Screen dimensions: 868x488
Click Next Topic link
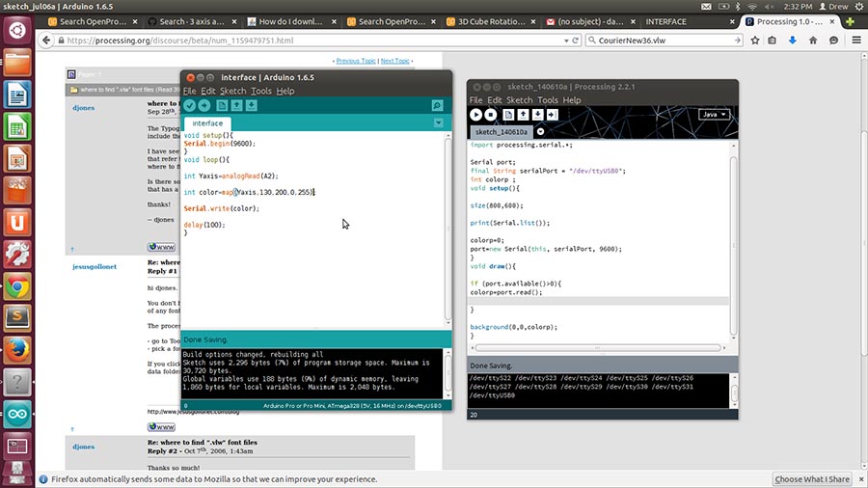[x=394, y=61]
